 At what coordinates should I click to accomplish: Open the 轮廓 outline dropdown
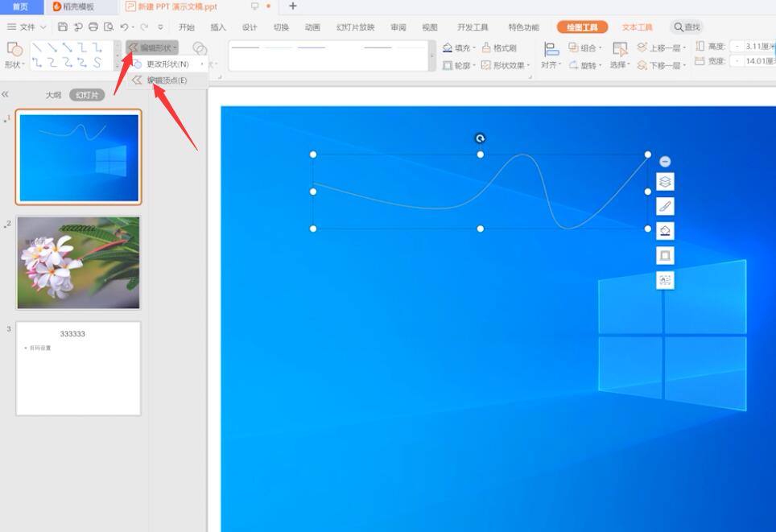[x=460, y=65]
